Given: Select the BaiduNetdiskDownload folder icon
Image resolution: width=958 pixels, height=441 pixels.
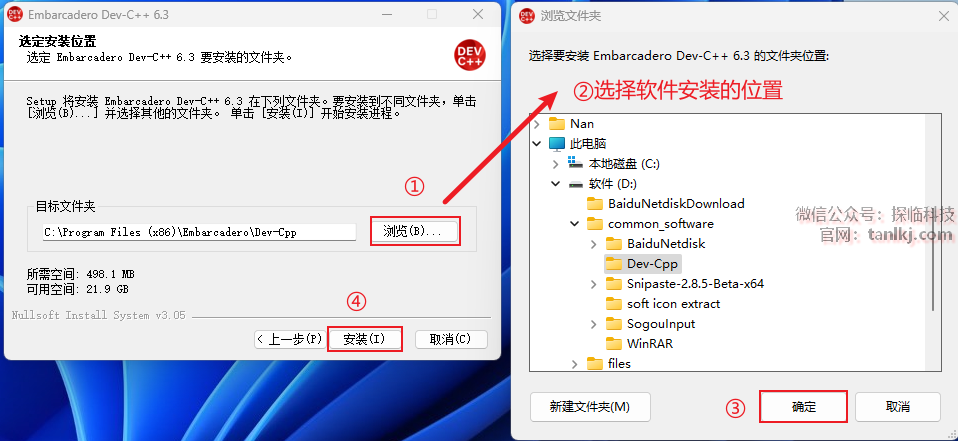Looking at the screenshot, I should pos(594,203).
